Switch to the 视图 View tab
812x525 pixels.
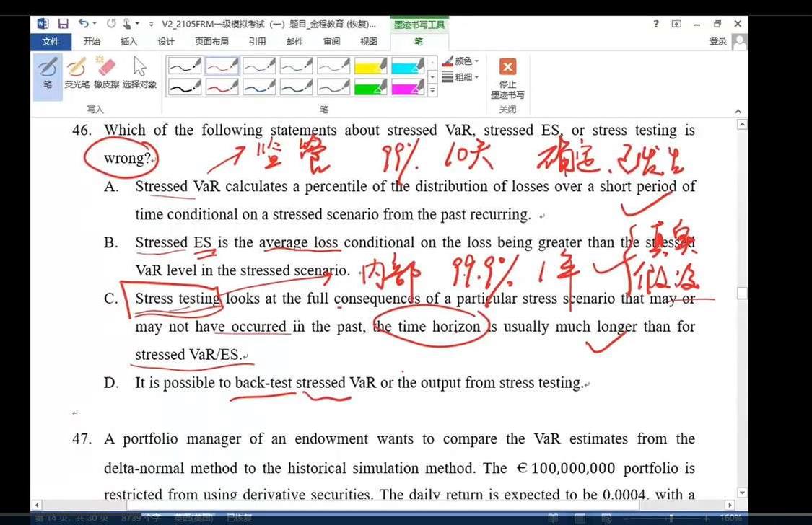click(369, 42)
